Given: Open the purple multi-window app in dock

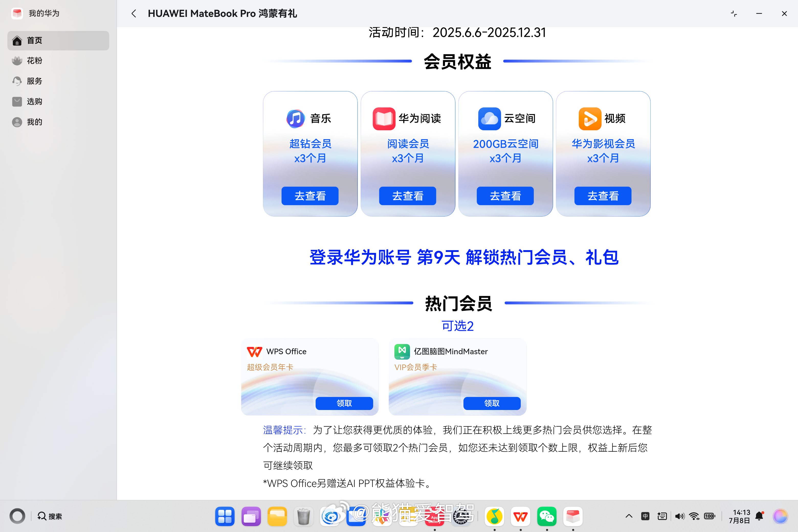Looking at the screenshot, I should tap(251, 516).
